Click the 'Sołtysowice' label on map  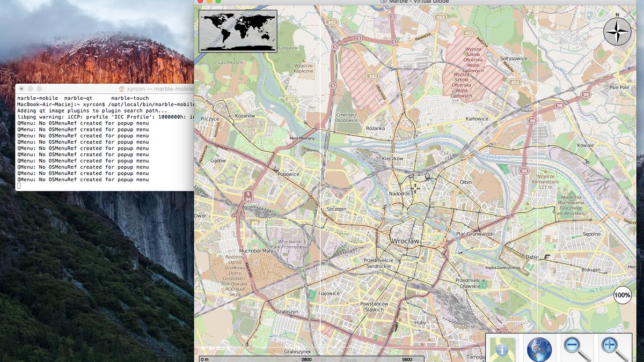pos(514,58)
